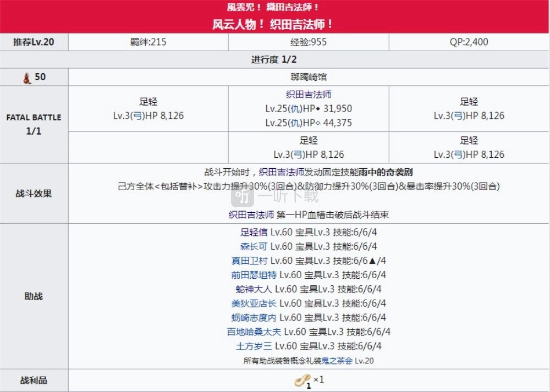550x392 pixels.
Task: Open the 森长可 support servant link
Action: 254,246
